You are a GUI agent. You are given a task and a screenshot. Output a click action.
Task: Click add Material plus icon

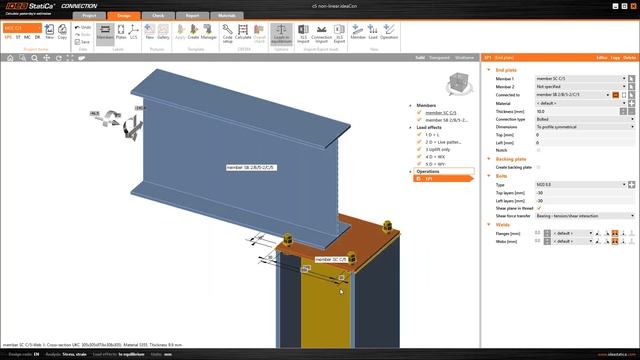631,103
